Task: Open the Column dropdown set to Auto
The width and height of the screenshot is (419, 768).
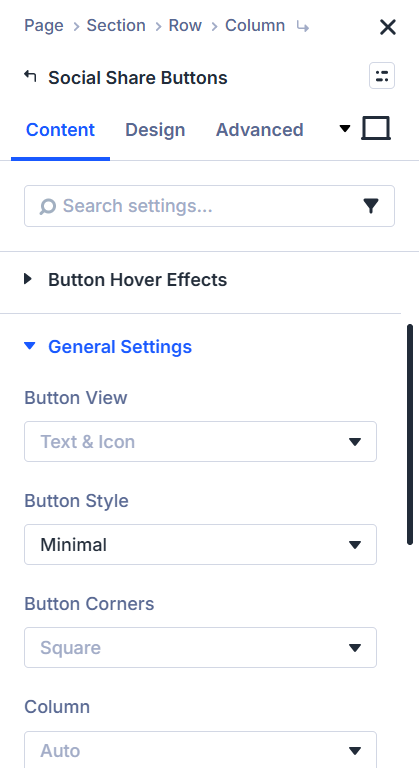Action: 200,749
